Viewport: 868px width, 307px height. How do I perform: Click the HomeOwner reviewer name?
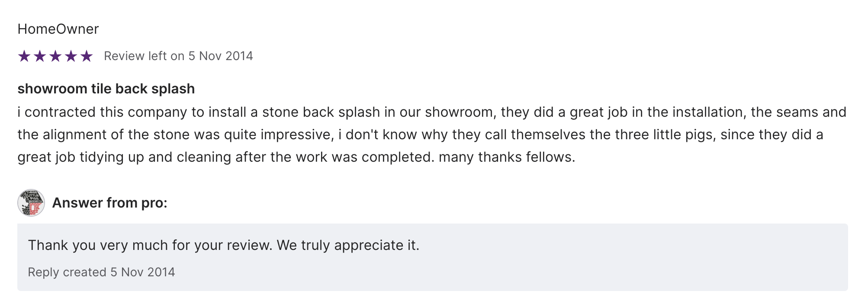pyautogui.click(x=58, y=29)
